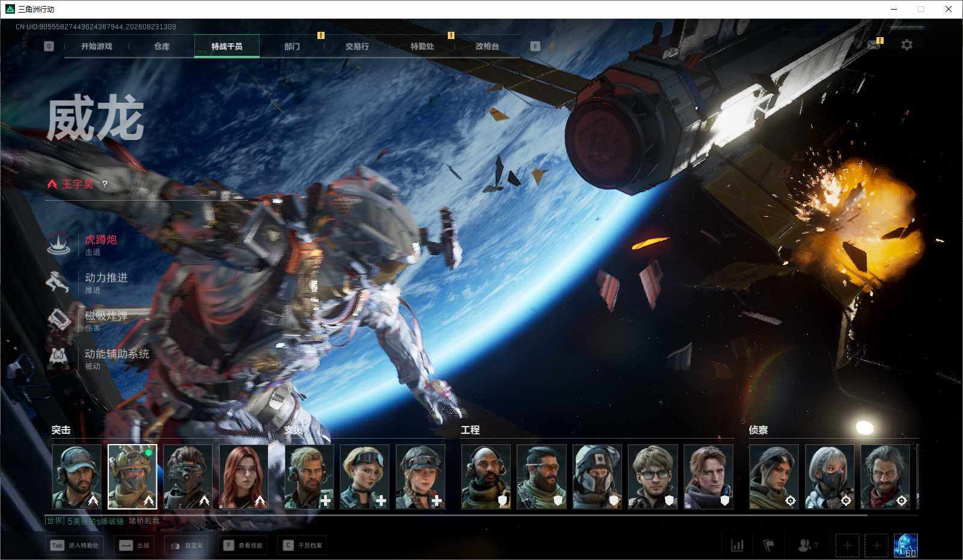
Task: Open the C 干员档案 button
Action: point(302,546)
